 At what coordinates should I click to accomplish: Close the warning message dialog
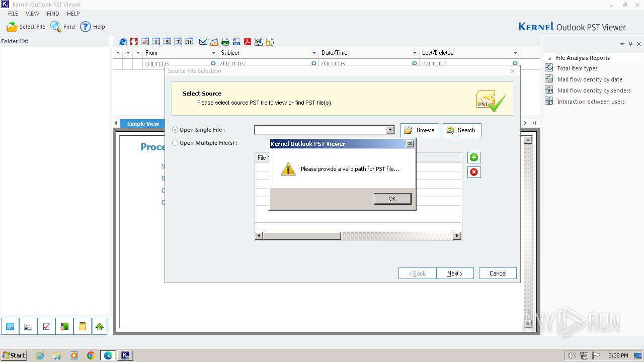coord(410,144)
